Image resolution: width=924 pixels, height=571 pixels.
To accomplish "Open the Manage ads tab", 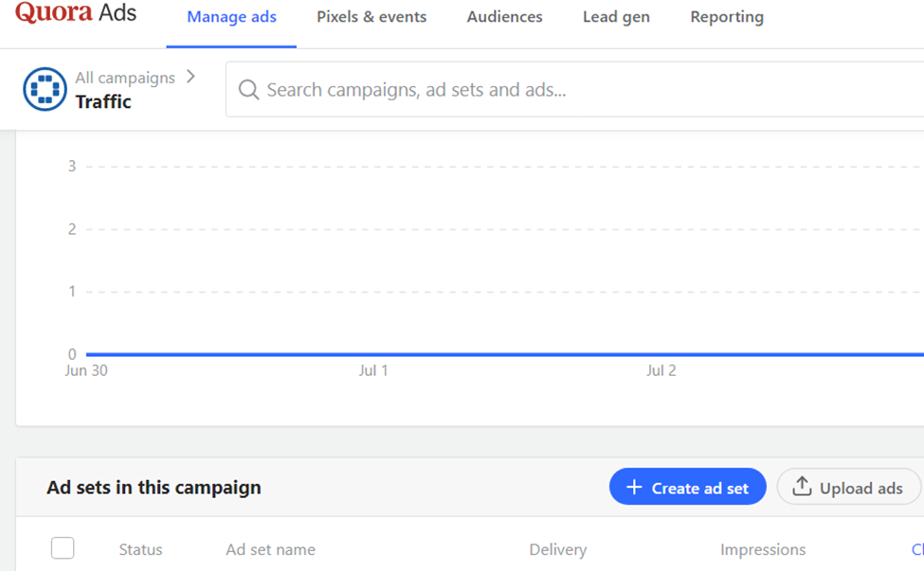I will click(231, 17).
